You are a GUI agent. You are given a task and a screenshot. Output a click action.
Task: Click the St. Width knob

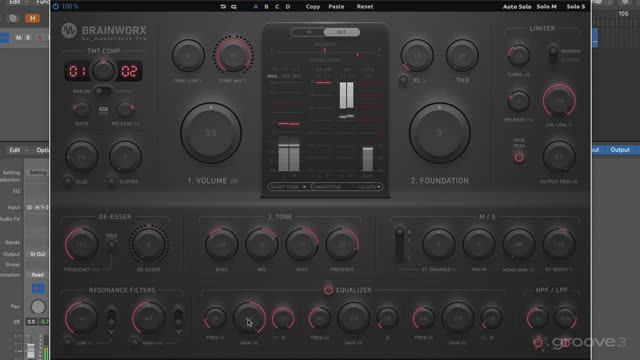(x=559, y=244)
